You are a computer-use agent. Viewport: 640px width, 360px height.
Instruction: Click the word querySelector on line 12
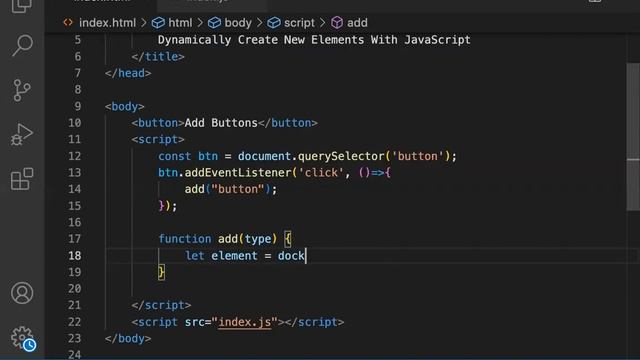(x=341, y=156)
